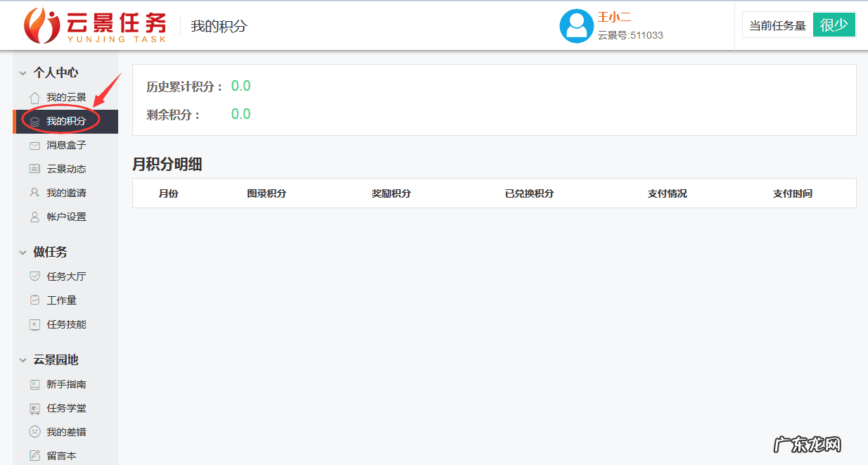
Task: Click the checkmark icon beside 任务大厅
Action: click(x=34, y=276)
